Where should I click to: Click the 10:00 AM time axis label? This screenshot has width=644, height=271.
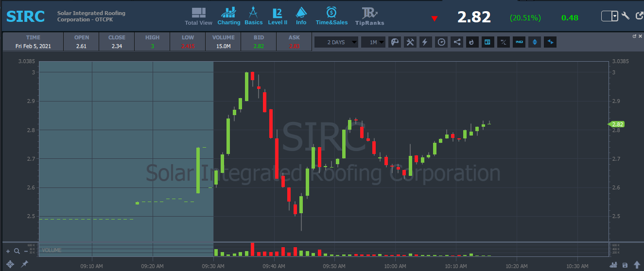[x=395, y=266]
